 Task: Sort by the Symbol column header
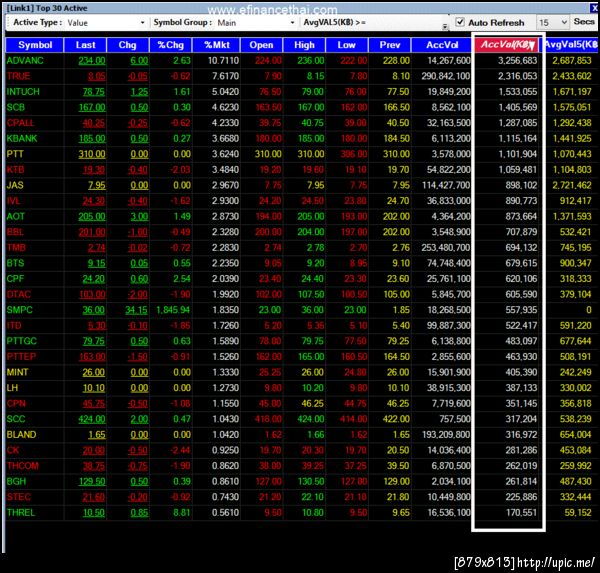pos(35,45)
